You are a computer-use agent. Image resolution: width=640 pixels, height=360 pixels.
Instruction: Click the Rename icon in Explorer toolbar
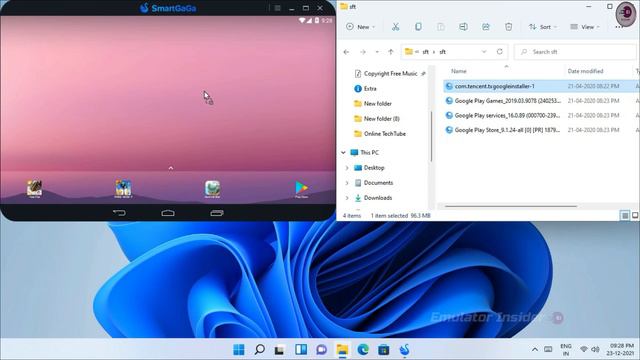tap(463, 27)
